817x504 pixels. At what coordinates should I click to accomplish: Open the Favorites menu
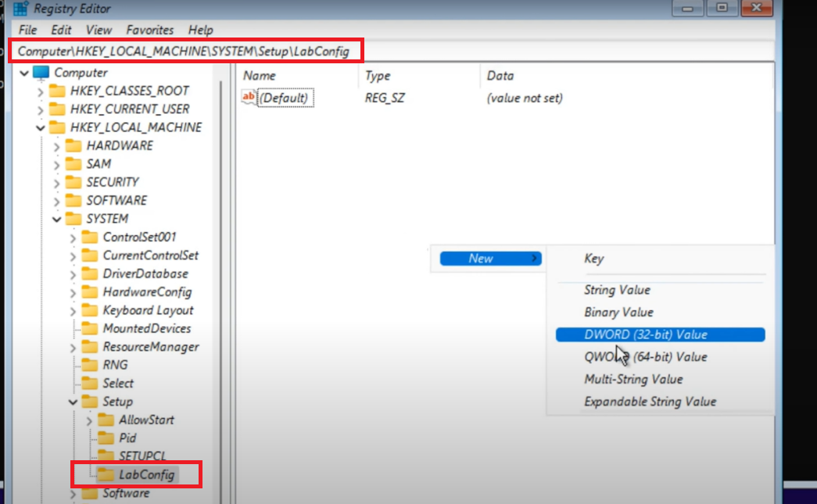point(150,30)
